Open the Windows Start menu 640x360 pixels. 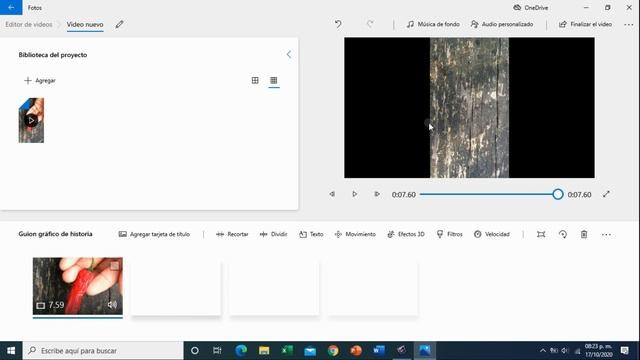click(x=11, y=351)
